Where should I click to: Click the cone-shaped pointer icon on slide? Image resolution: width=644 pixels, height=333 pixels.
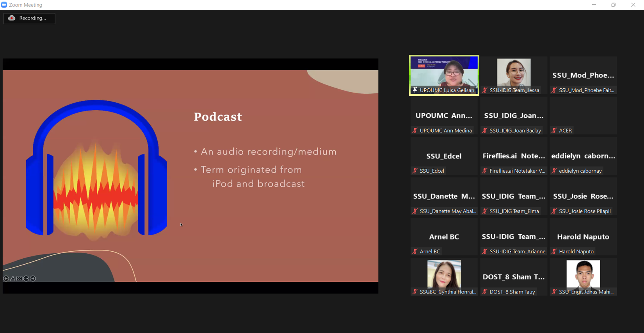coord(13,279)
